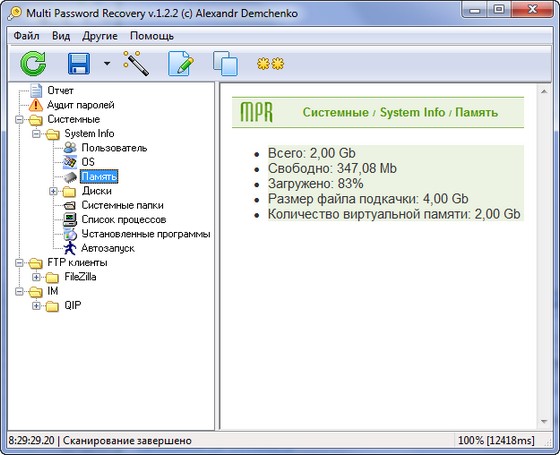Select Аудит паролей warning item

pos(81,105)
